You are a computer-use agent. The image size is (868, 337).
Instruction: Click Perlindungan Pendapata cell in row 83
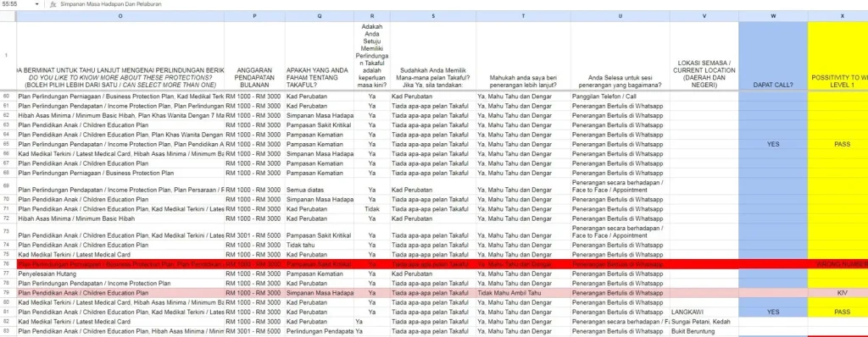(319, 331)
